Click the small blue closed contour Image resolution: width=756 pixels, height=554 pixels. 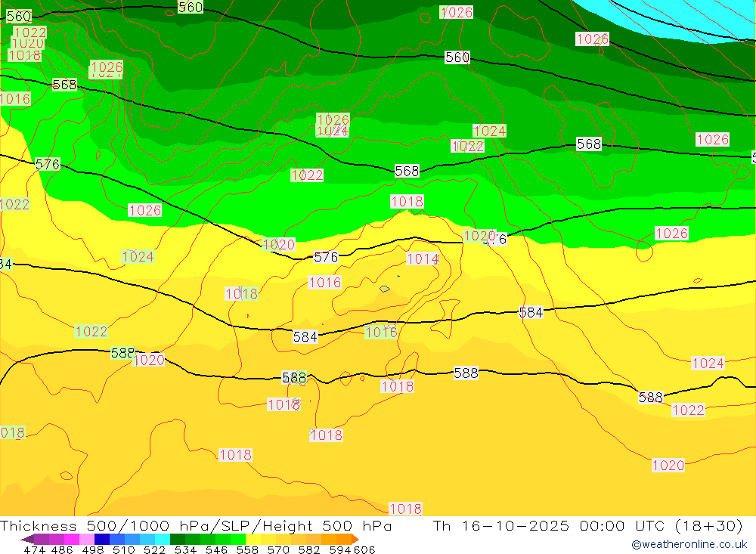click(384, 289)
